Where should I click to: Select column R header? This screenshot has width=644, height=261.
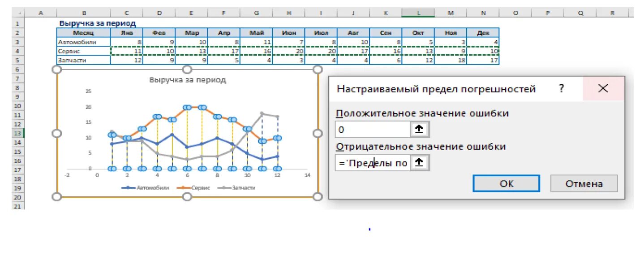(612, 13)
